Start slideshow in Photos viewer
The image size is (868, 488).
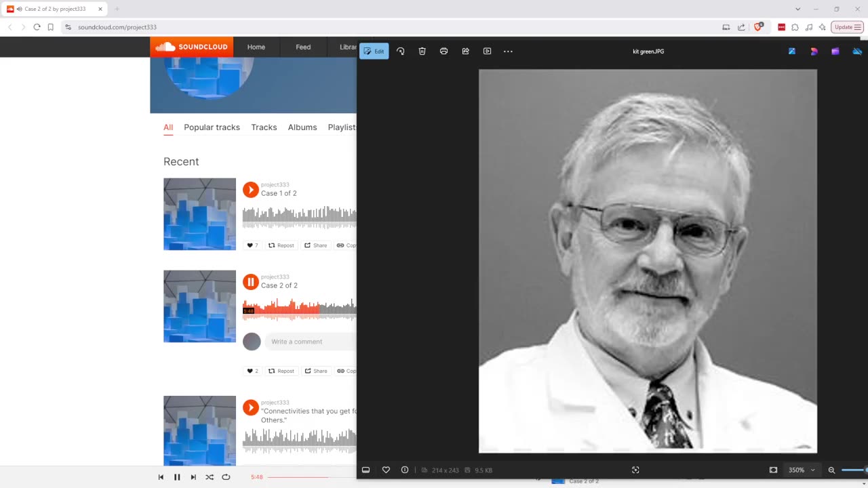pyautogui.click(x=487, y=51)
